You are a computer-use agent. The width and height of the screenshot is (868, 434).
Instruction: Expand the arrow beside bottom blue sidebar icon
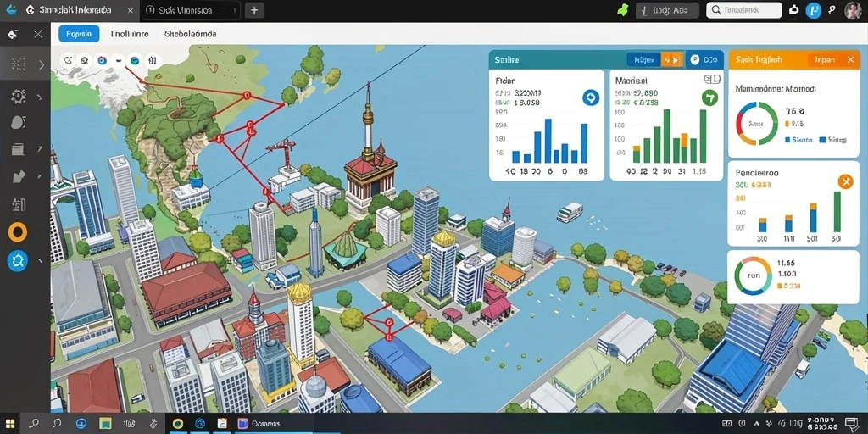(x=40, y=260)
